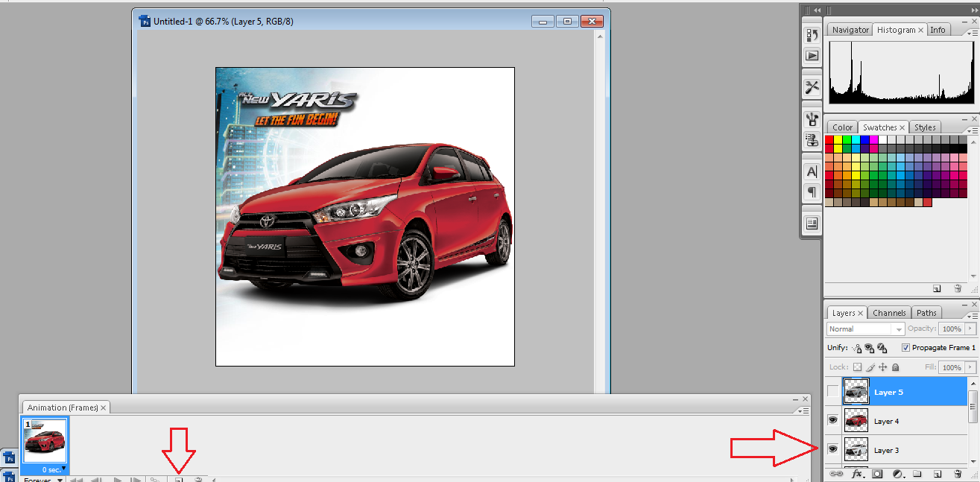Screen dimensions: 980x482
Task: Duplicate selected frame in Animation panel
Action: coord(179,480)
